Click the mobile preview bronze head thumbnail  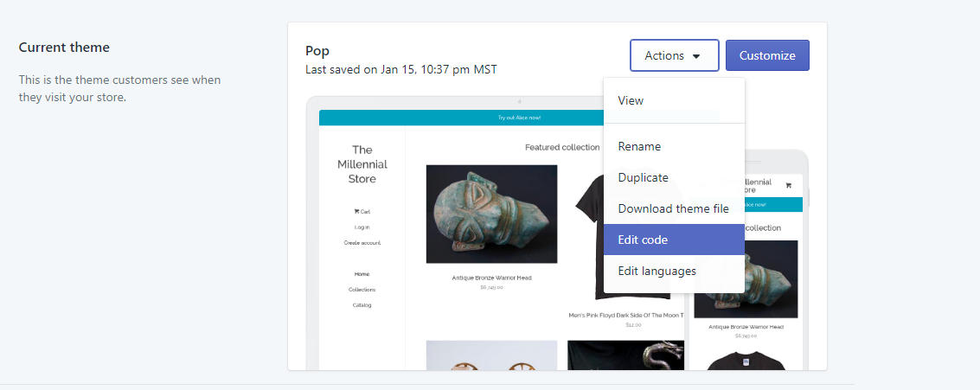coord(746,279)
